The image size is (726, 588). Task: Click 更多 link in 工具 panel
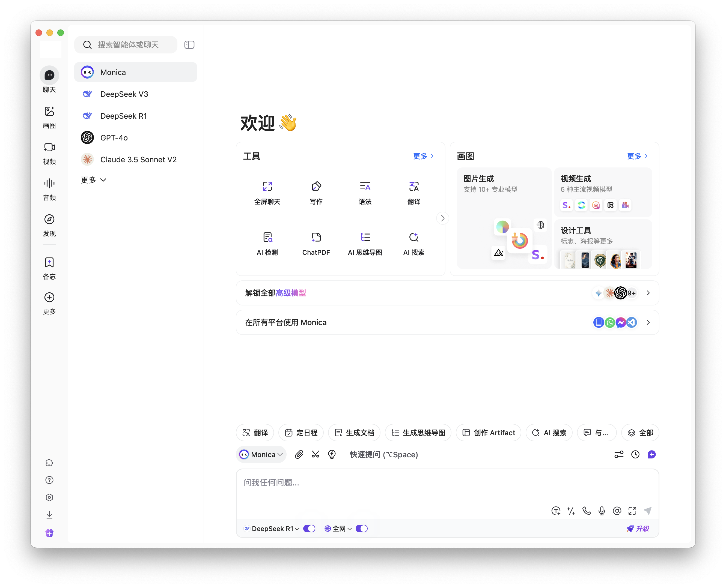423,156
